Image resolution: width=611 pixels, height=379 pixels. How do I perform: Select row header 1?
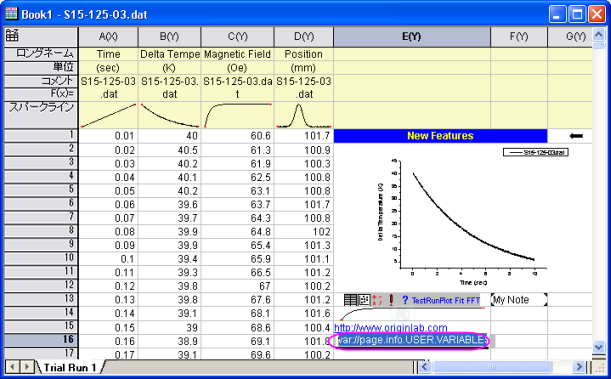click(x=41, y=136)
